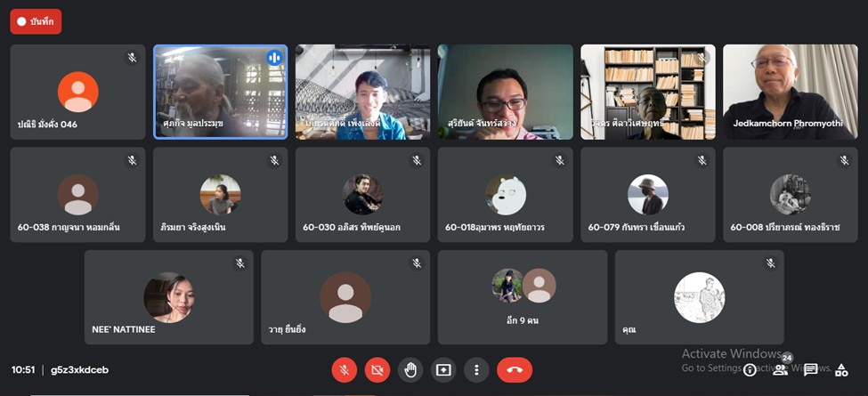868x396 pixels.
Task: Turn on the camera from the call controls
Action: (x=377, y=370)
